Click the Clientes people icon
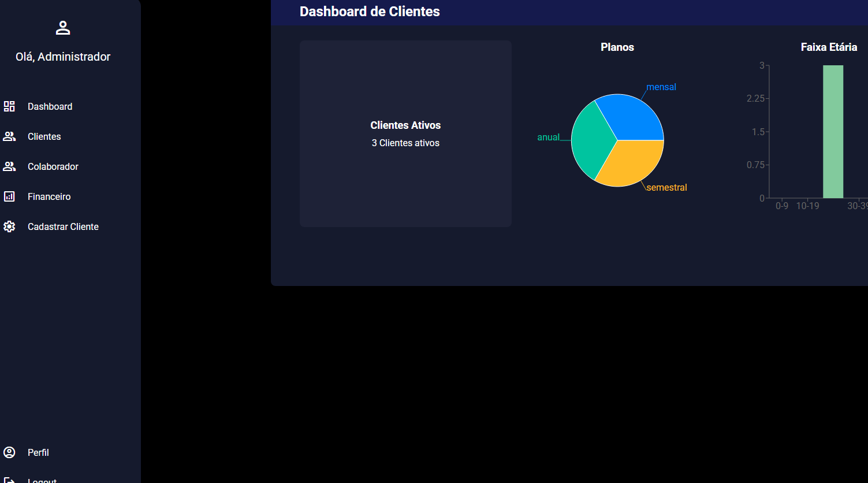The image size is (868, 483). (9, 136)
